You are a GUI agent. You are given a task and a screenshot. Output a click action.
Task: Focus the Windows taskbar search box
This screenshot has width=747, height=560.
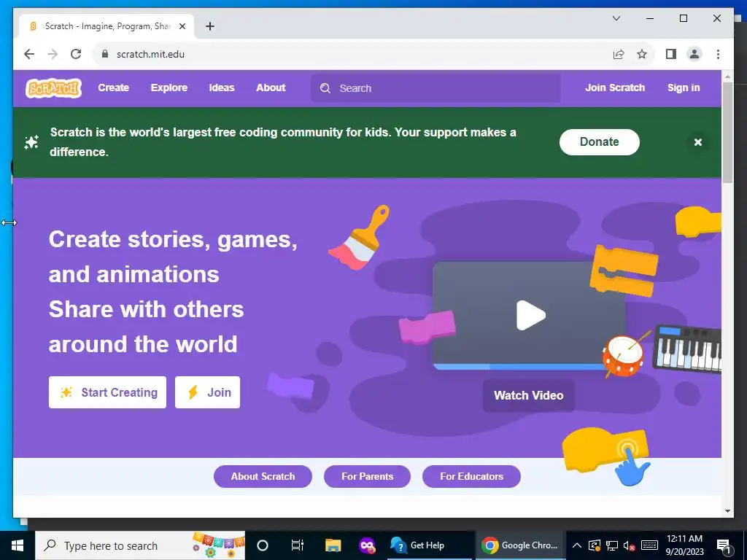point(140,545)
